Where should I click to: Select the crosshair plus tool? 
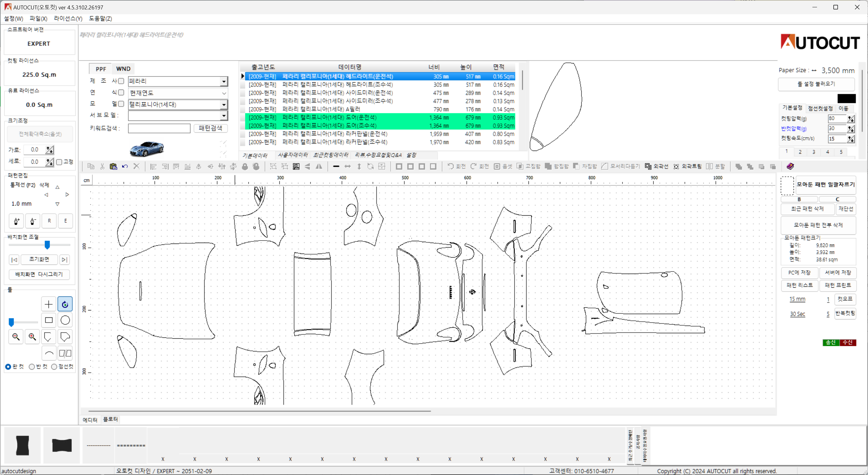(x=49, y=304)
